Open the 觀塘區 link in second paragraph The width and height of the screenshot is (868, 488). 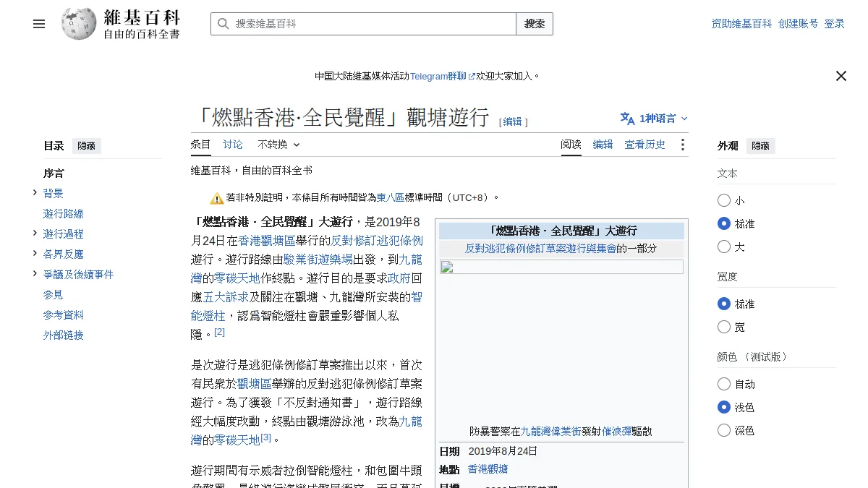click(x=255, y=384)
